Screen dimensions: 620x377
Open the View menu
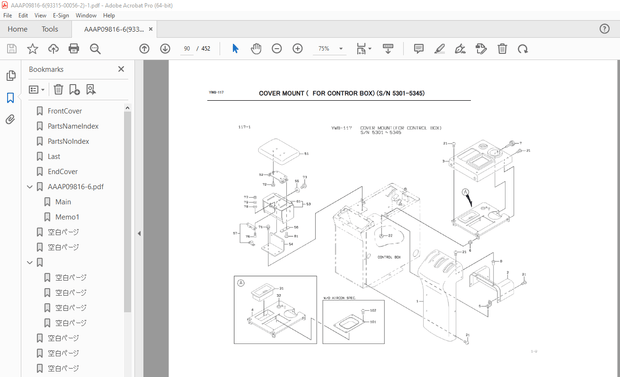(40, 15)
